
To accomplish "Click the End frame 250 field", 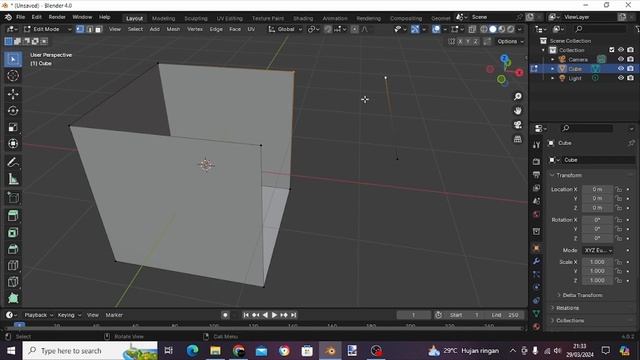I will 505,315.
